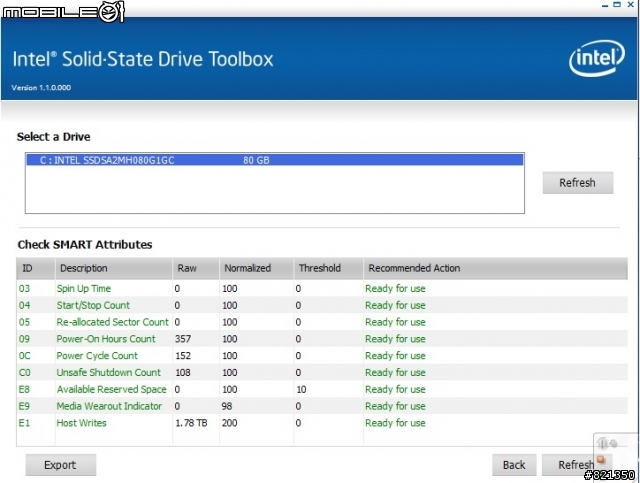Click the Back button
This screenshot has height=483, width=640.
click(x=514, y=465)
